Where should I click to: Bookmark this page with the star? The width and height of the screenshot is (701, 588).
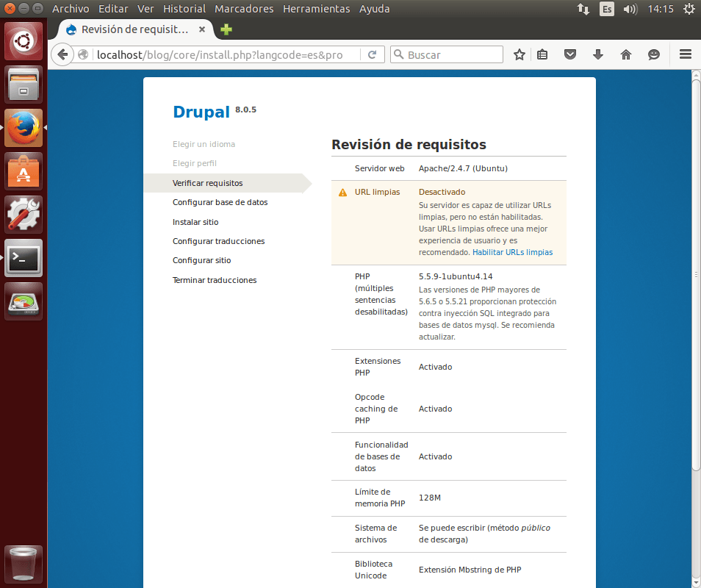[x=519, y=54]
